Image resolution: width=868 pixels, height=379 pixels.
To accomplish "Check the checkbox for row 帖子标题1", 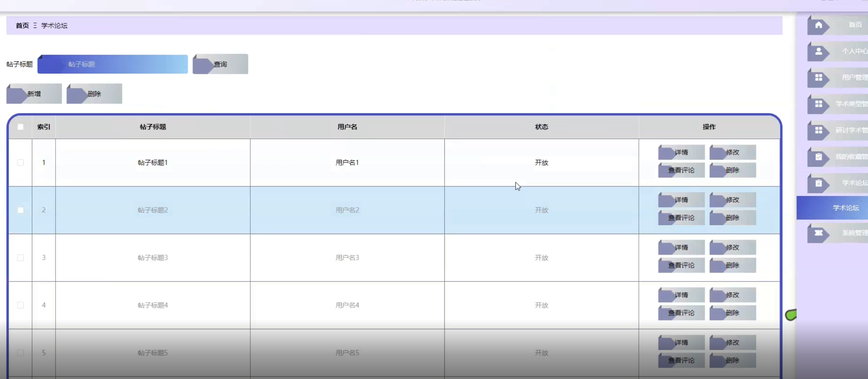I will (20, 162).
